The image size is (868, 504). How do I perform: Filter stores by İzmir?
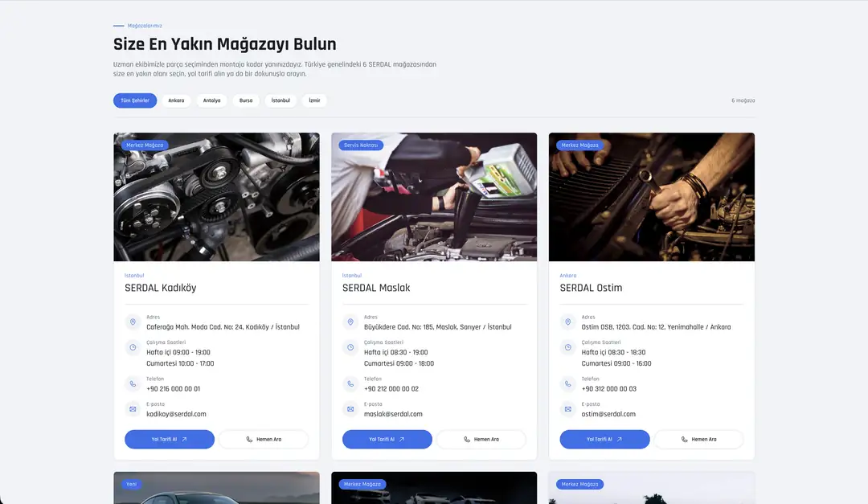(x=314, y=100)
